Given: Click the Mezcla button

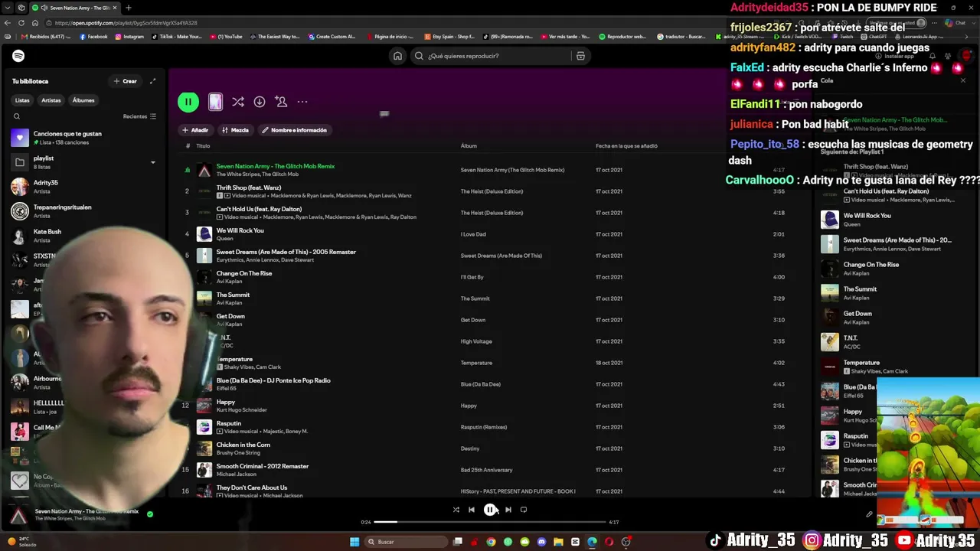Looking at the screenshot, I should [235, 130].
